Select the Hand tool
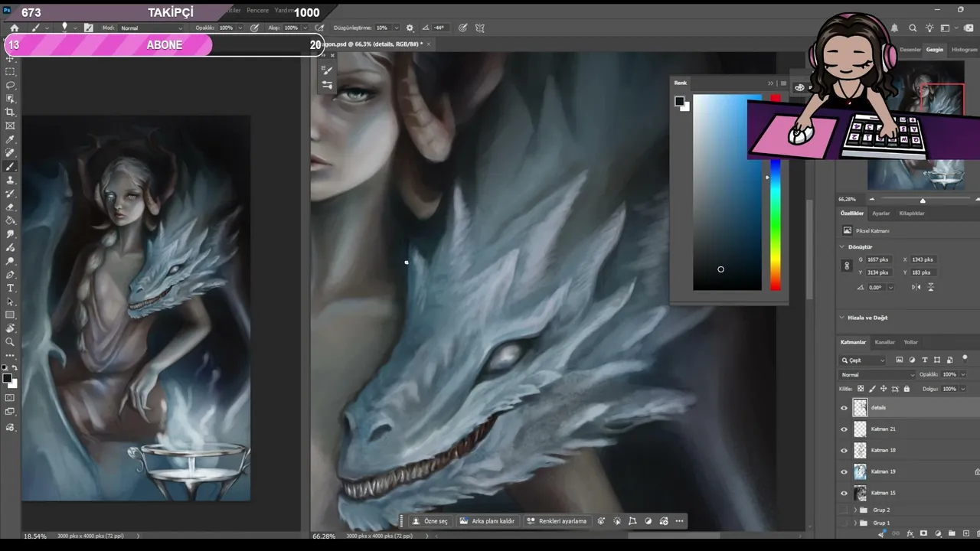 pyautogui.click(x=10, y=328)
